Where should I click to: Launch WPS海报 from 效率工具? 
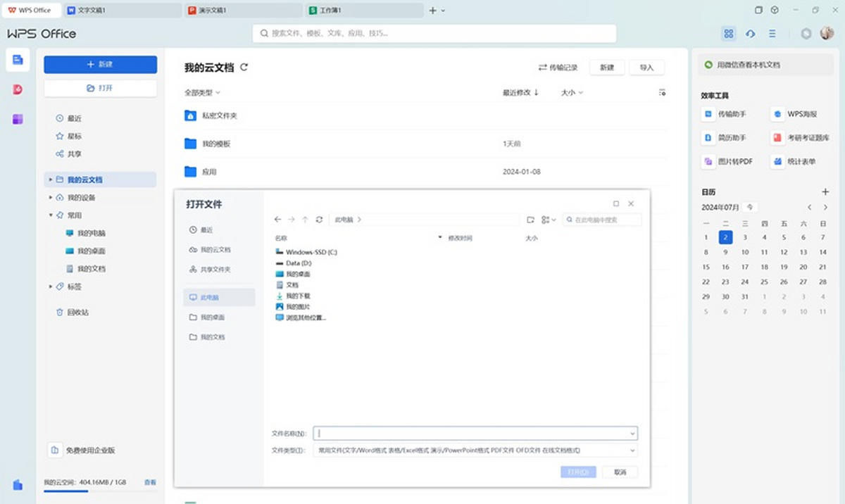[803, 113]
